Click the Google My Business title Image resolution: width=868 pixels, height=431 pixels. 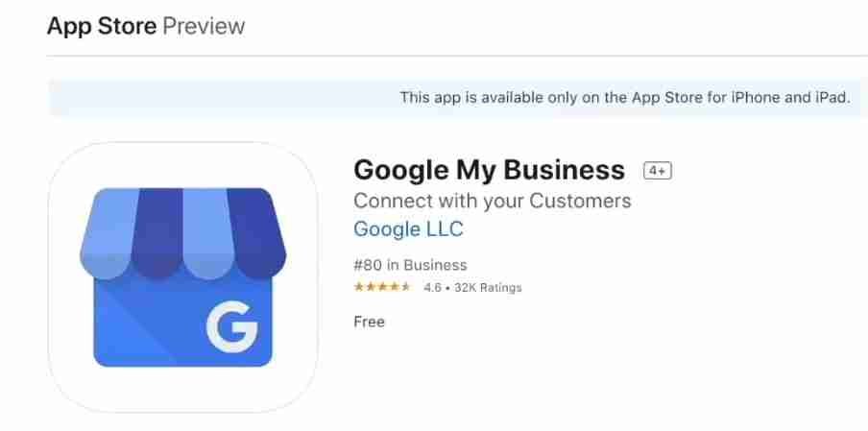coord(490,170)
